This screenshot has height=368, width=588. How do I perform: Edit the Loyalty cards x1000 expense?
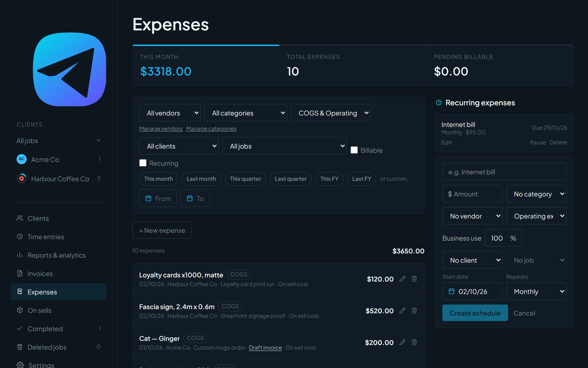click(x=402, y=279)
